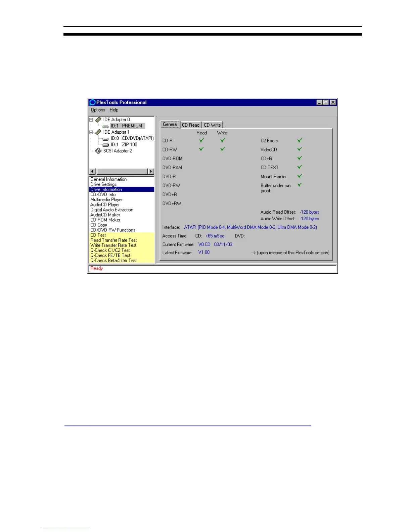Switch to the CD Write tab
Screen dimensions: 411x532
[x=212, y=125]
